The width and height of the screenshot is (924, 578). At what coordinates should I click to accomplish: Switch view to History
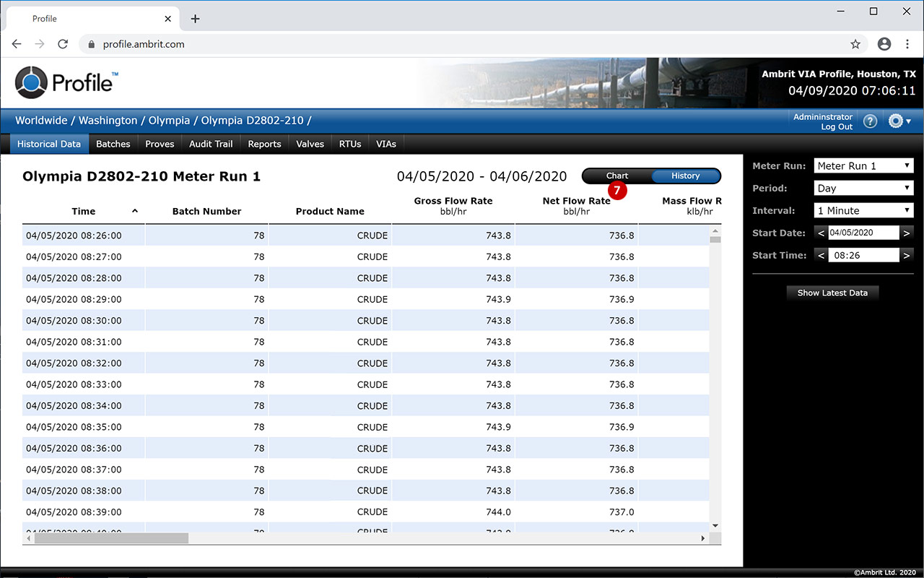pos(685,176)
